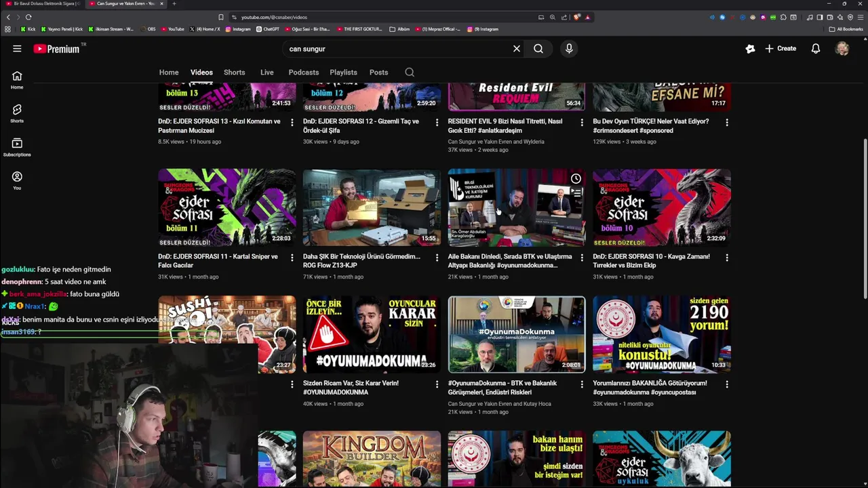
Task: Add the Aile Bakanı video to queue
Action: (576, 192)
